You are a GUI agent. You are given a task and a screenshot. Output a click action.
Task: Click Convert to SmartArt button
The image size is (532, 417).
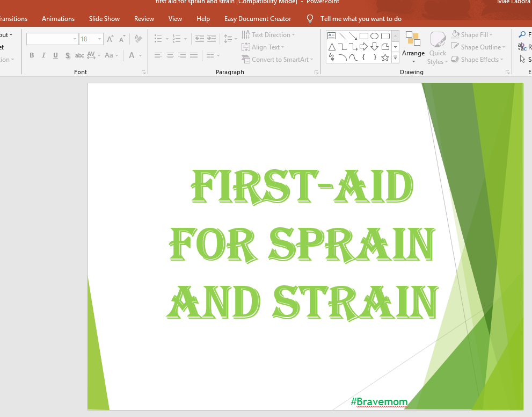click(277, 60)
